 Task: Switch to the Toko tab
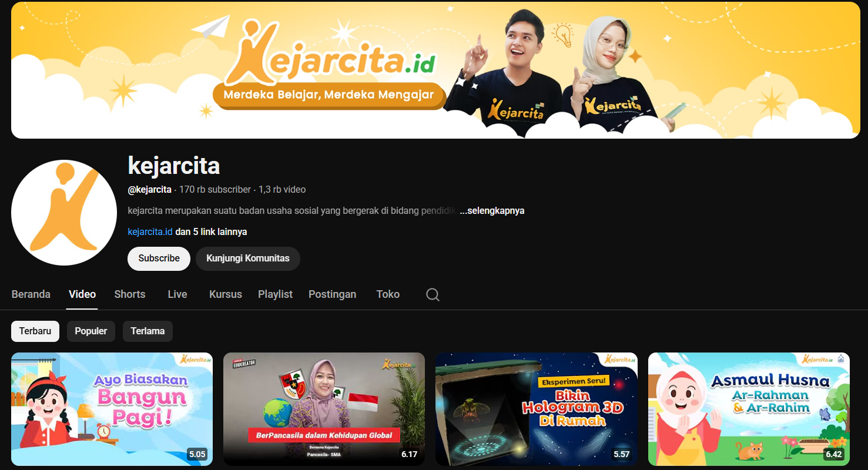click(x=388, y=294)
